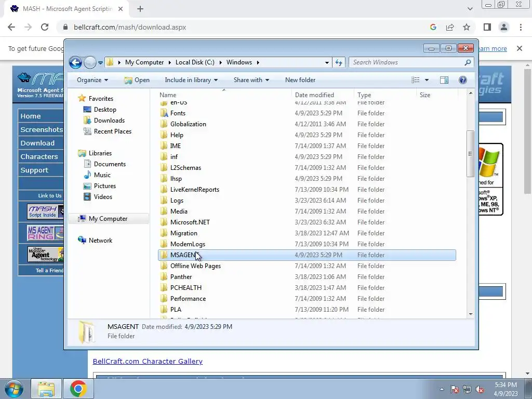Screen dimensions: 532x399
Task: Click the search magnifier icon in Explorer
Action: [468, 62]
